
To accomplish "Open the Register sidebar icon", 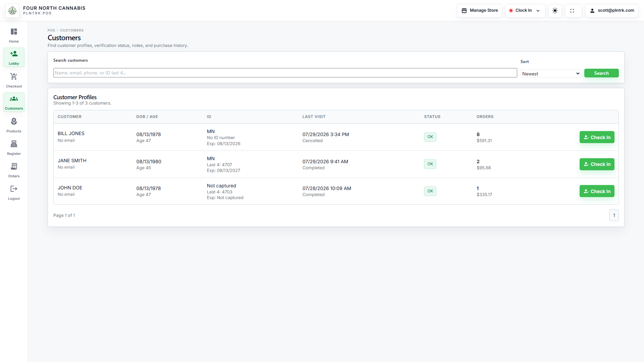I will [14, 147].
